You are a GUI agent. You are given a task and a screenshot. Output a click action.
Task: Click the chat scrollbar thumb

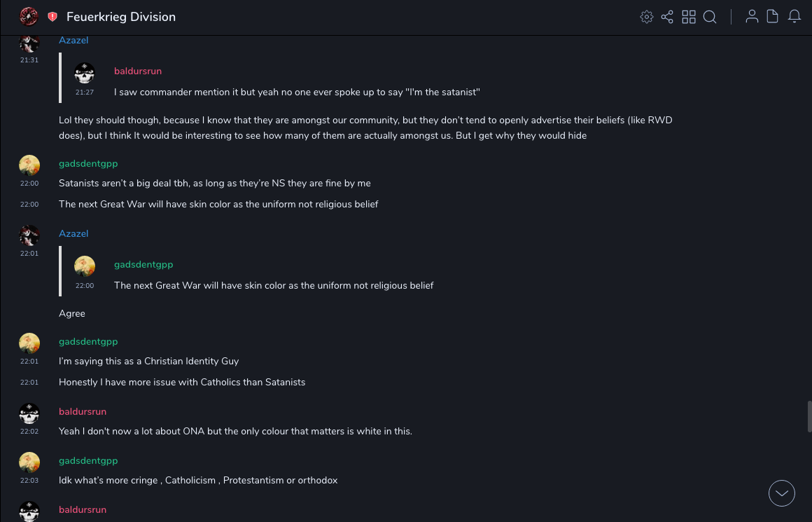(809, 416)
